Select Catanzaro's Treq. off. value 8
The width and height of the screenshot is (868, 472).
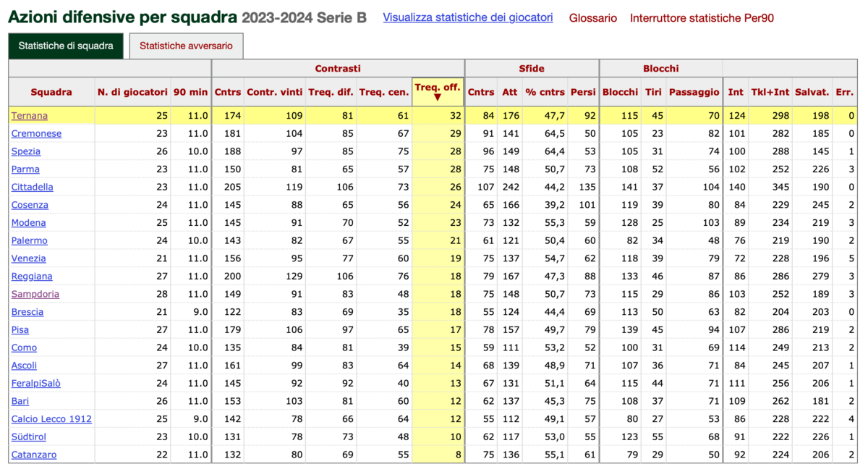point(458,455)
